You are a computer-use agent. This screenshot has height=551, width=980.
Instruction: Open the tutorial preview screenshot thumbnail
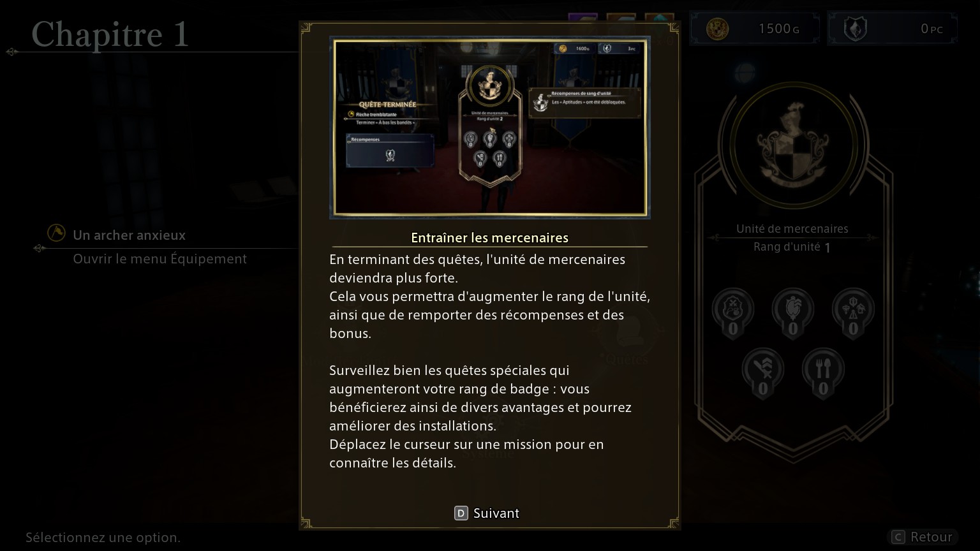pos(490,128)
